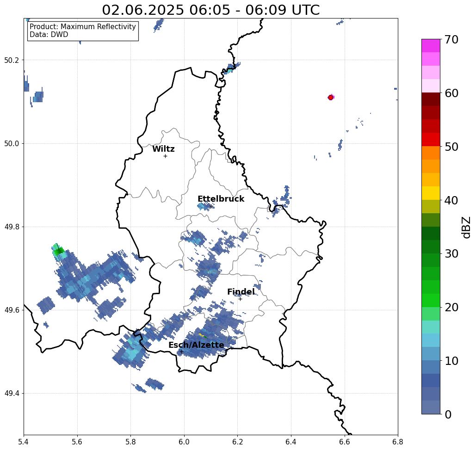
Task: Click the yellow echo pixel near Esch/Alzette
Action: pyautogui.click(x=201, y=334)
